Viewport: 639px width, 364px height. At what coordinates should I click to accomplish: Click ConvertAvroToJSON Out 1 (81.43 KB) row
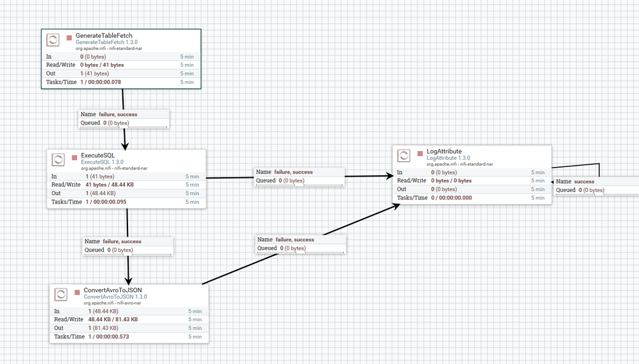[129, 328]
